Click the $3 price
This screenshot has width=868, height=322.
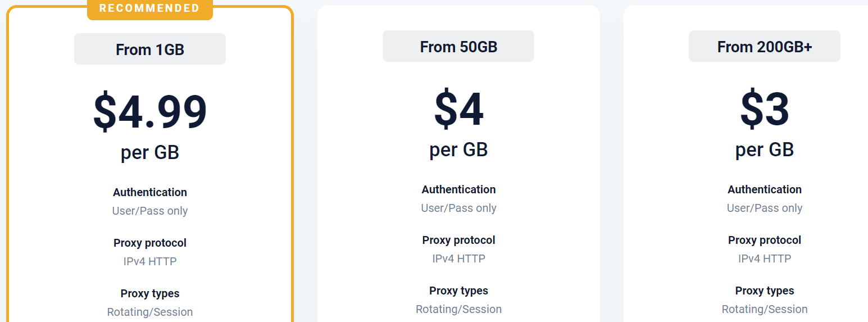click(765, 109)
